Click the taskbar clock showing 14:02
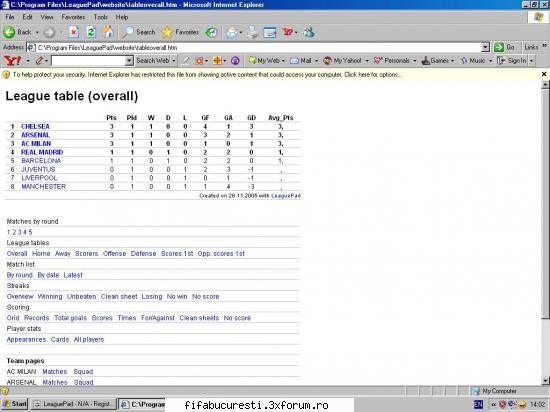Viewport: 550px width, 412px height. pyautogui.click(x=537, y=404)
